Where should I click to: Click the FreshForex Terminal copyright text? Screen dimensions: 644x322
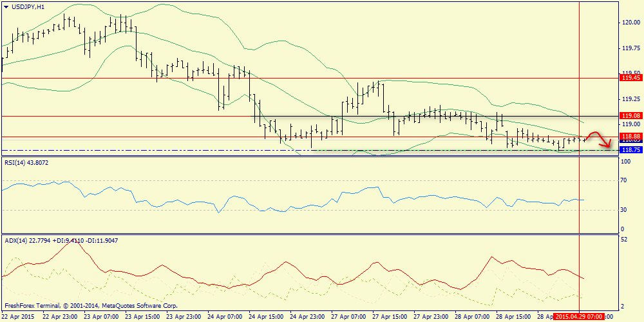[91, 306]
